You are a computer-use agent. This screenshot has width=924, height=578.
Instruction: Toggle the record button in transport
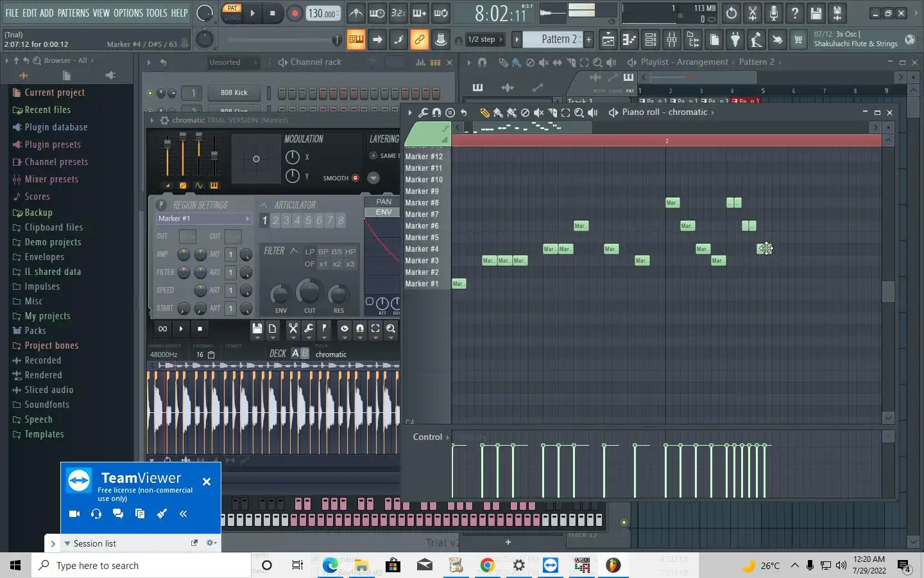295,13
